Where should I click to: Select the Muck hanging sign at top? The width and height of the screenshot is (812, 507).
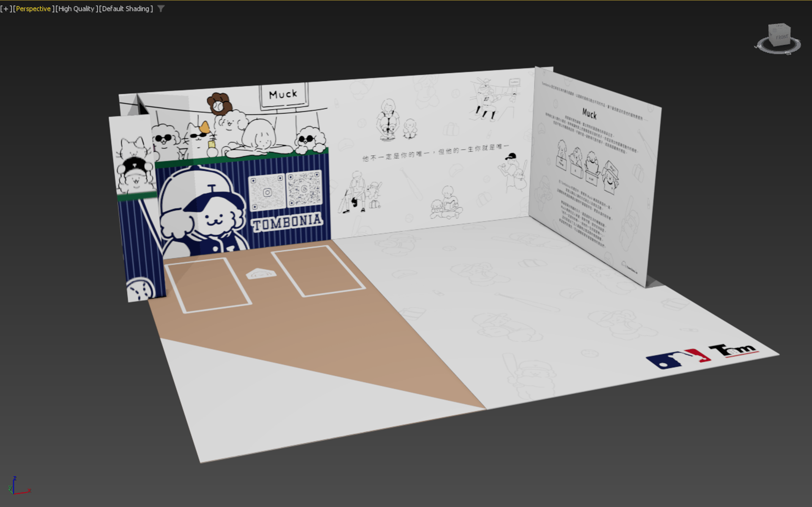(x=283, y=95)
